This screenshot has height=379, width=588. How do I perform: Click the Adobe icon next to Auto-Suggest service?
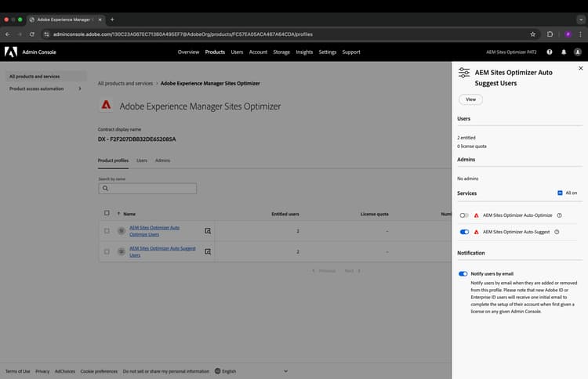(x=476, y=232)
